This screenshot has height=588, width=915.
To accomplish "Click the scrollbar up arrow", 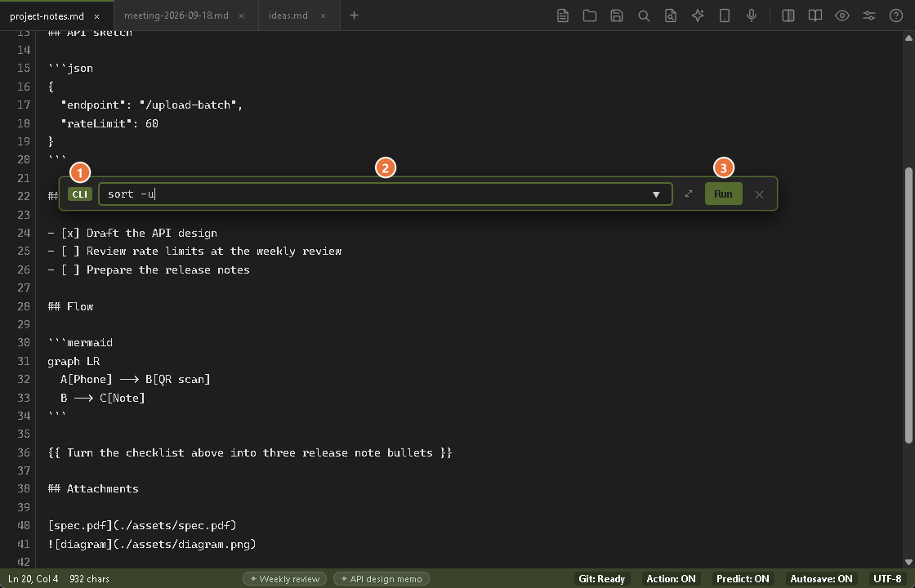I will [x=908, y=38].
